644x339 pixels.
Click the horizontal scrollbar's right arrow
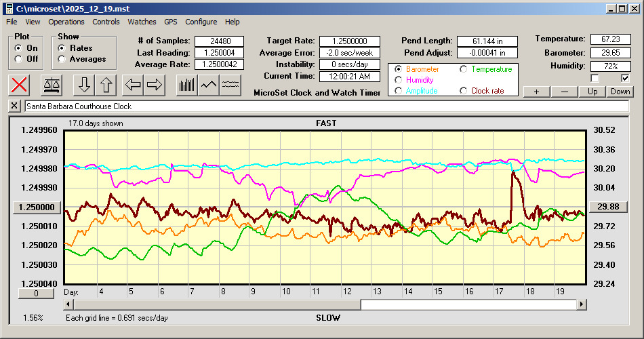(x=582, y=305)
